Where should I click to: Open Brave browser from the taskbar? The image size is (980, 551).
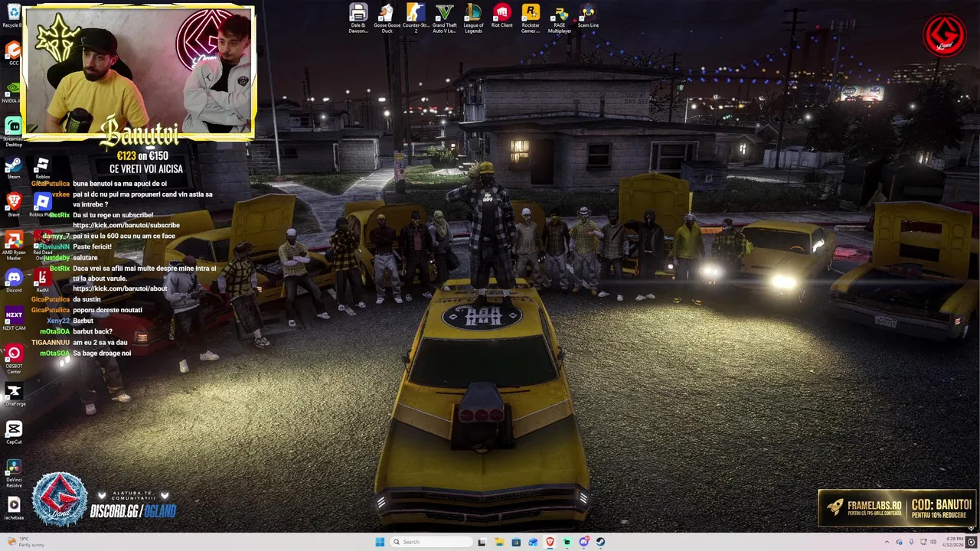(550, 542)
